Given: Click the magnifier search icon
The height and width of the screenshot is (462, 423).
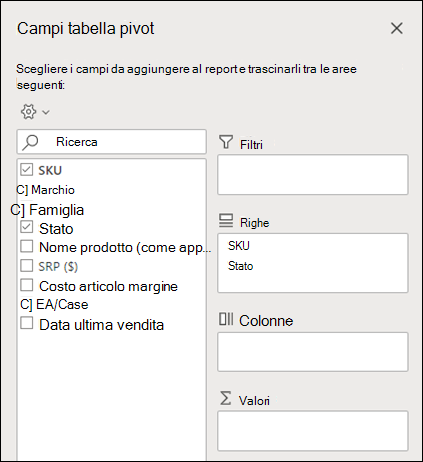Looking at the screenshot, I should click(30, 142).
